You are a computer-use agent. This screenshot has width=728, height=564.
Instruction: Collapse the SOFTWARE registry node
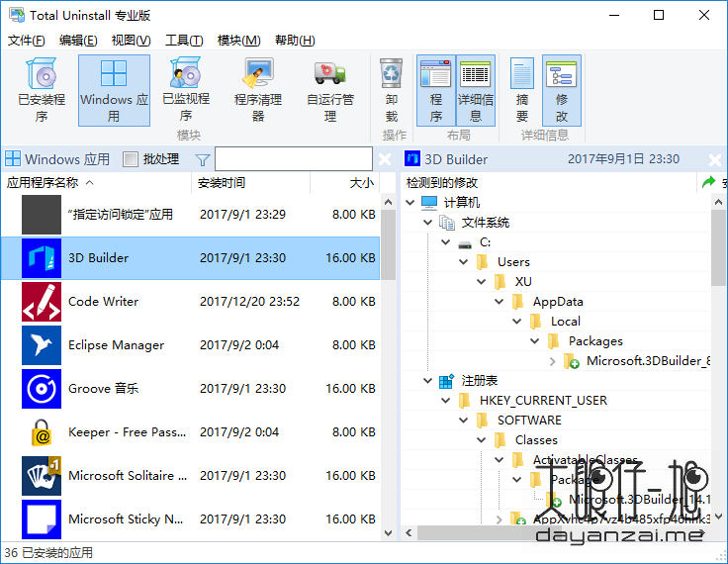[x=463, y=420]
